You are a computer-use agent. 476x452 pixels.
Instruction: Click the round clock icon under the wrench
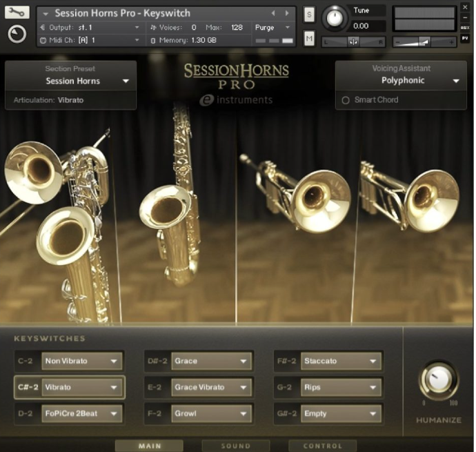coord(17,35)
